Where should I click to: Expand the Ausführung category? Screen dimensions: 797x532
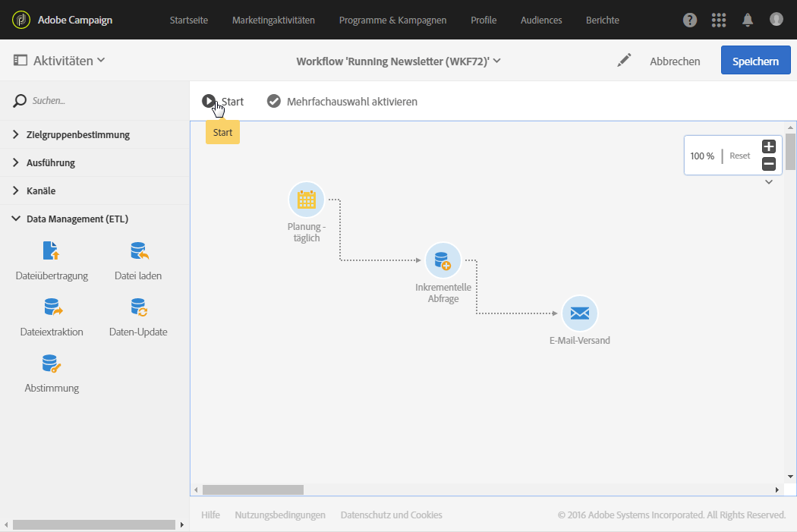click(49, 162)
